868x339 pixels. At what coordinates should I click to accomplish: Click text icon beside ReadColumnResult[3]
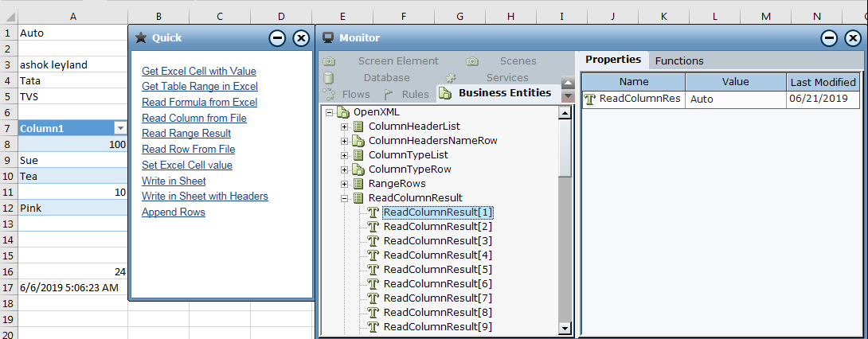373,241
